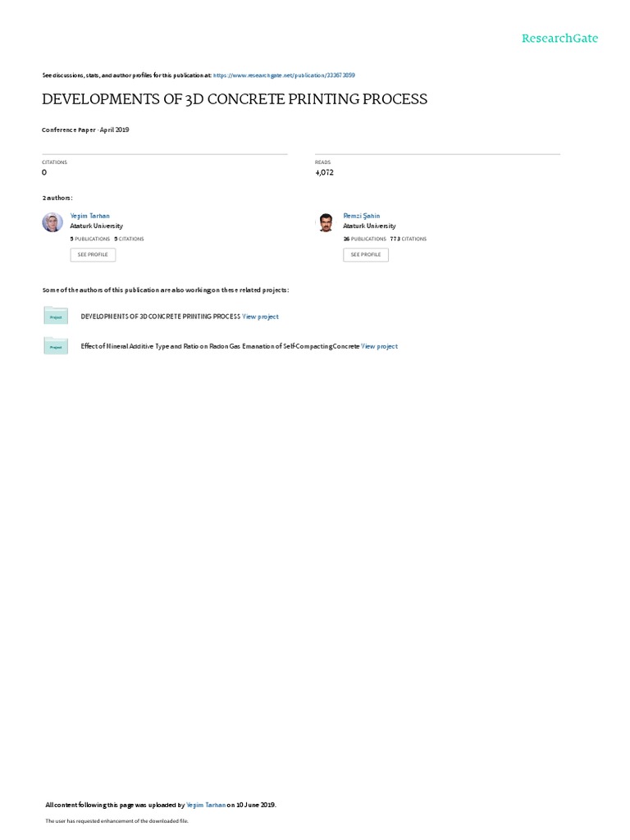Click Remzi Şahin's profile photo

(x=325, y=221)
